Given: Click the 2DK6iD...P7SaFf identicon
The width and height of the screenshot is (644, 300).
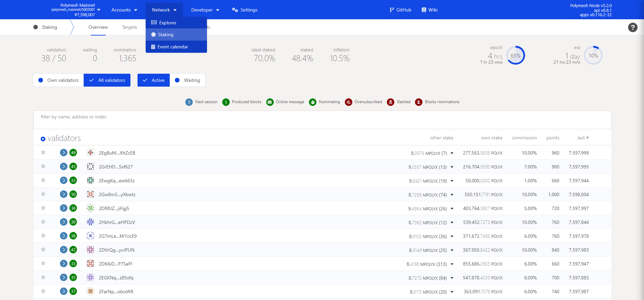Looking at the screenshot, I should [x=90, y=263].
